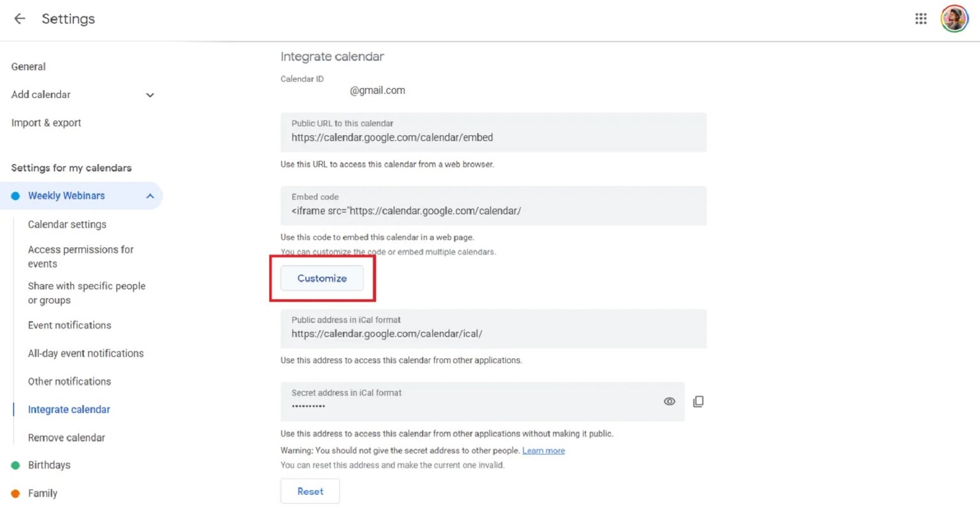Select the blue dot beside Weekly Webinars
This screenshot has height=532, width=980.
(15, 195)
